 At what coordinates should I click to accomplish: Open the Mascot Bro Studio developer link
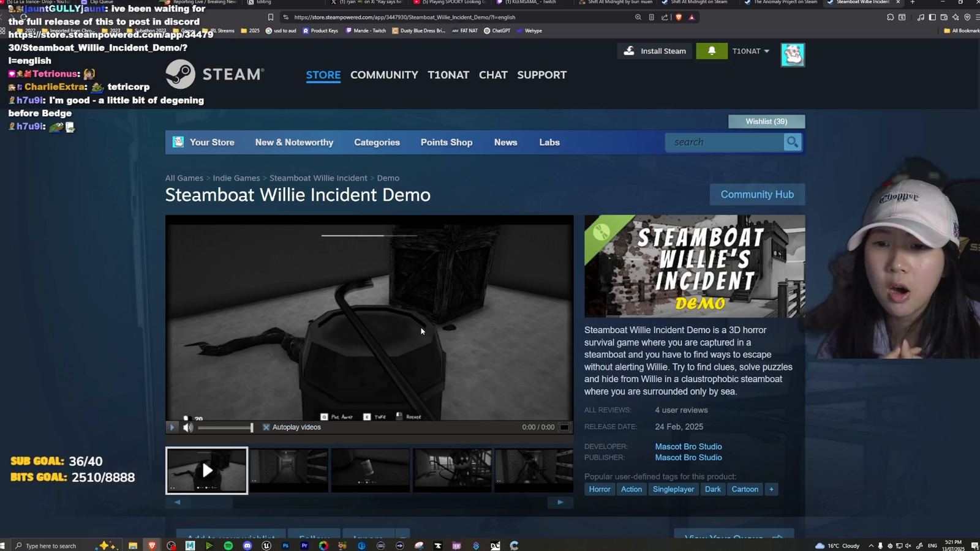(688, 446)
